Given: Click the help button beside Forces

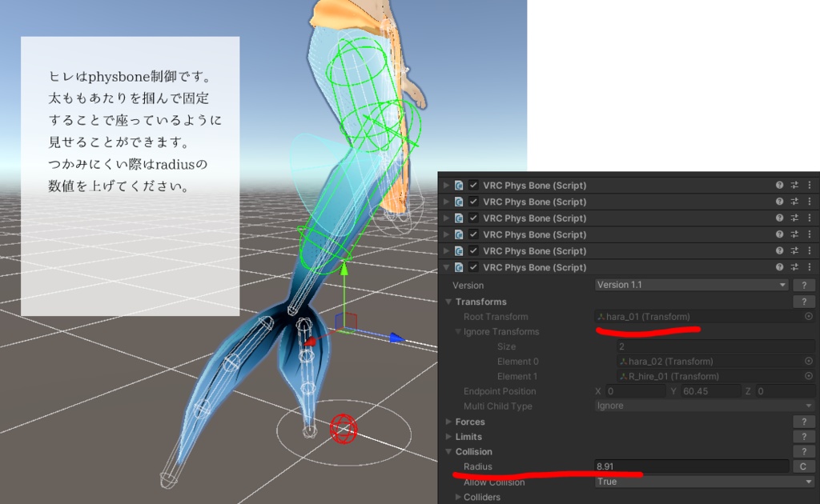Looking at the screenshot, I should 804,422.
